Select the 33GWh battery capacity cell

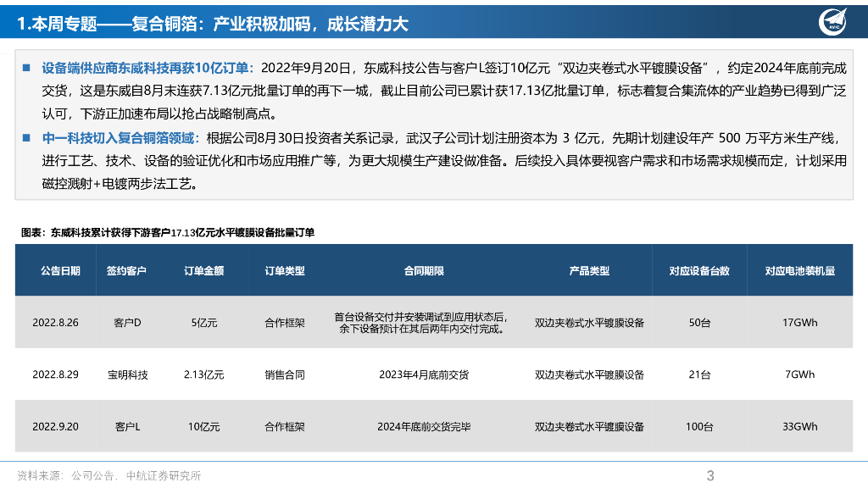tap(800, 427)
